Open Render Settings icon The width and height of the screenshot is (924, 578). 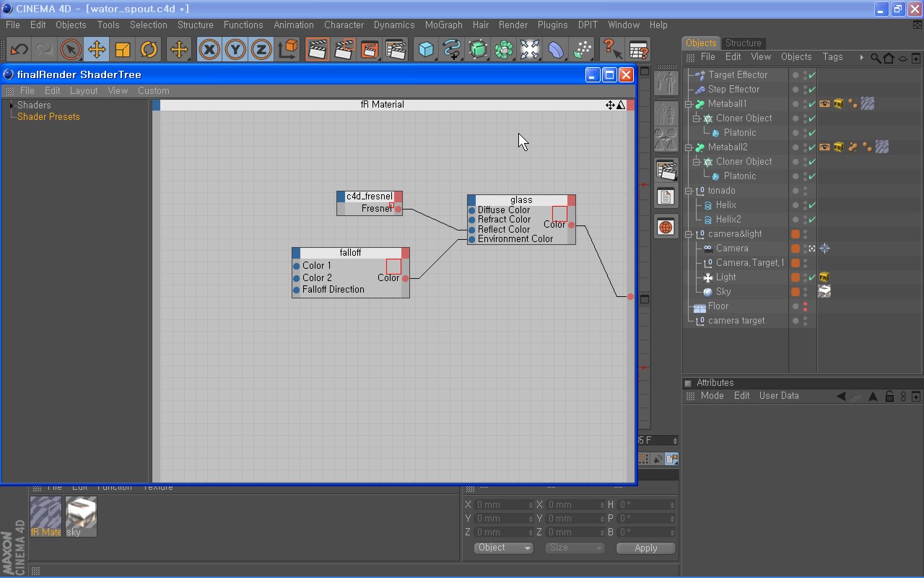coord(396,50)
